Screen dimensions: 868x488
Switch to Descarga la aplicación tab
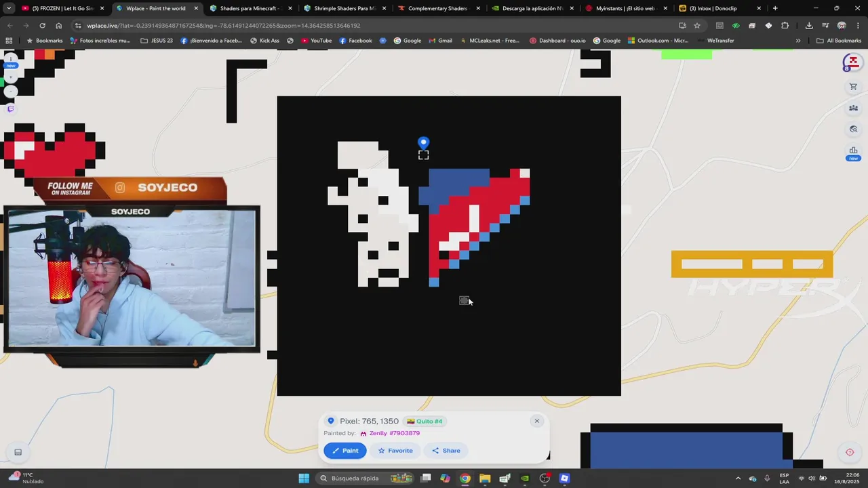pyautogui.click(x=533, y=8)
